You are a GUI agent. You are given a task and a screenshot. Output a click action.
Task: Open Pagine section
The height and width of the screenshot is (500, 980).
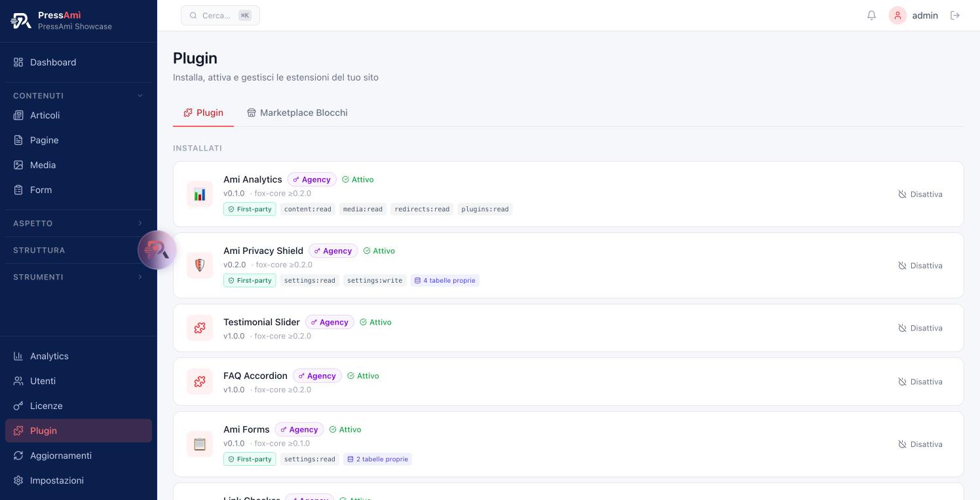tap(79, 140)
